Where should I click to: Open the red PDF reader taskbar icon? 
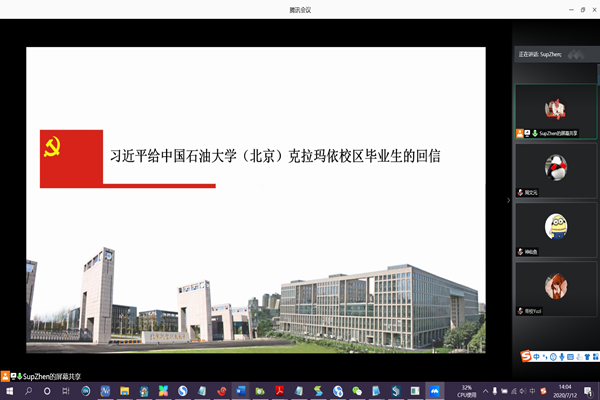point(283,391)
